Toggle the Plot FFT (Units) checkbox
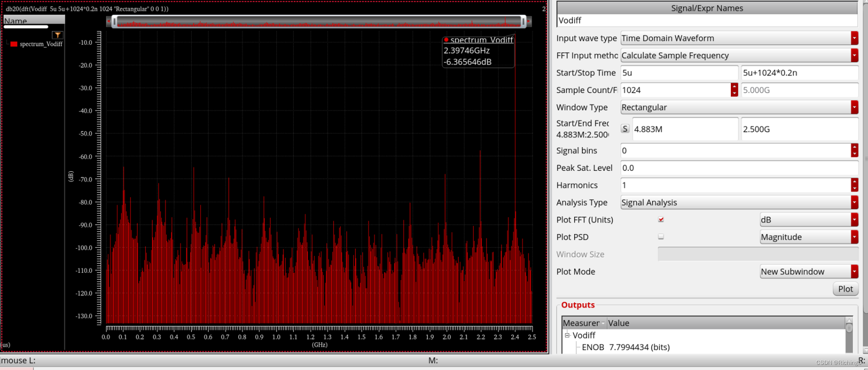The height and width of the screenshot is (370, 868). (x=661, y=219)
